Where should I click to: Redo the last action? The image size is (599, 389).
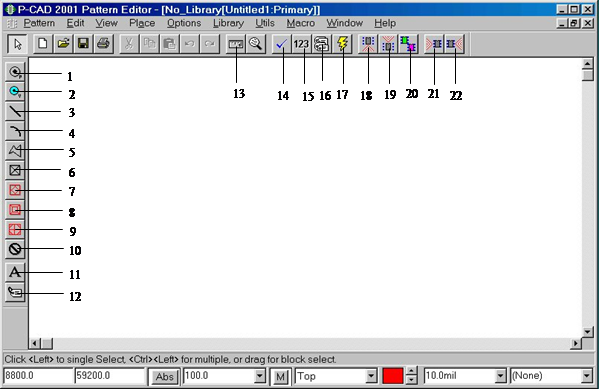(209, 44)
